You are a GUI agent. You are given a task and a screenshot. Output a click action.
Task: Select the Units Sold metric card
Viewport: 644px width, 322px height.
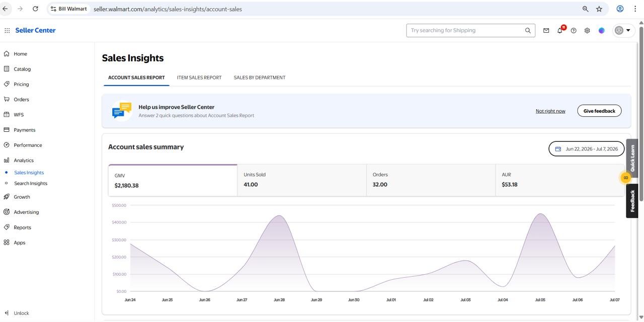click(x=302, y=180)
